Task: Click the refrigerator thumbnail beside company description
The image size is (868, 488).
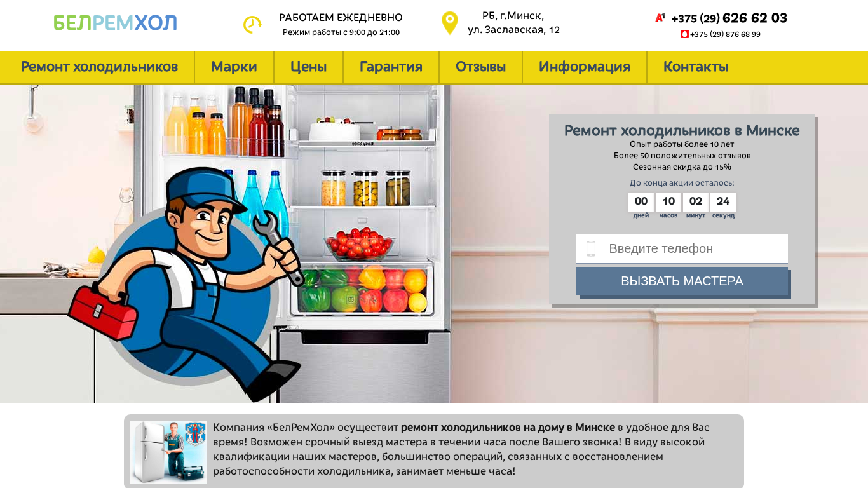Action: [168, 452]
